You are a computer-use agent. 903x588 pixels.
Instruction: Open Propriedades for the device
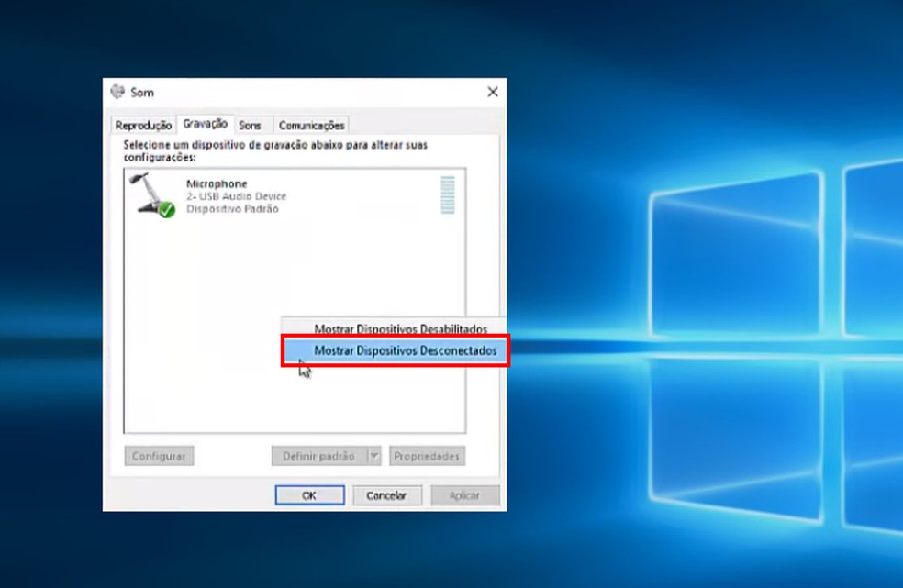(427, 456)
